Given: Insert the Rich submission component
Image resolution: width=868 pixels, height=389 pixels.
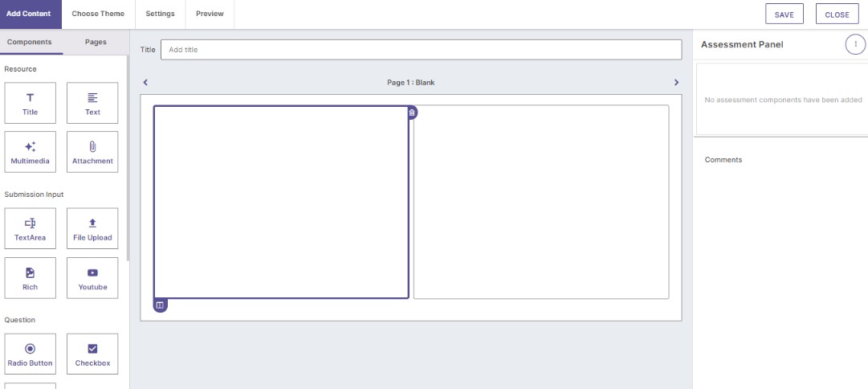Looking at the screenshot, I should (30, 278).
